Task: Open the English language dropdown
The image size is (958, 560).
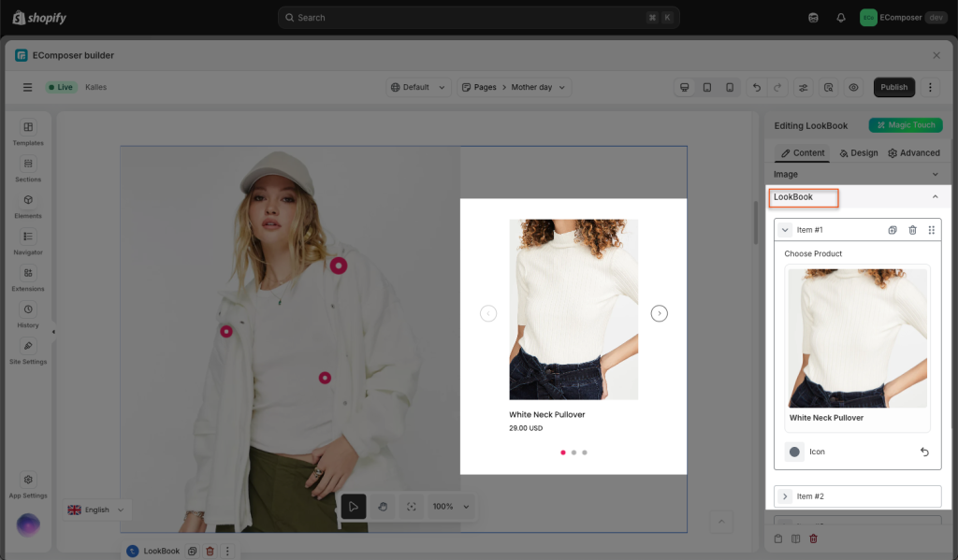Action: pos(97,510)
